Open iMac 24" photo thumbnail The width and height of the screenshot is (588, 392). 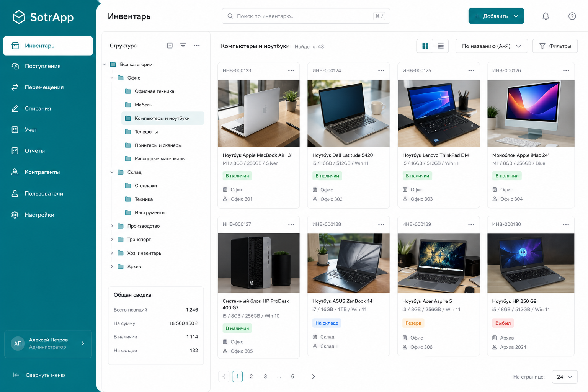click(x=531, y=113)
